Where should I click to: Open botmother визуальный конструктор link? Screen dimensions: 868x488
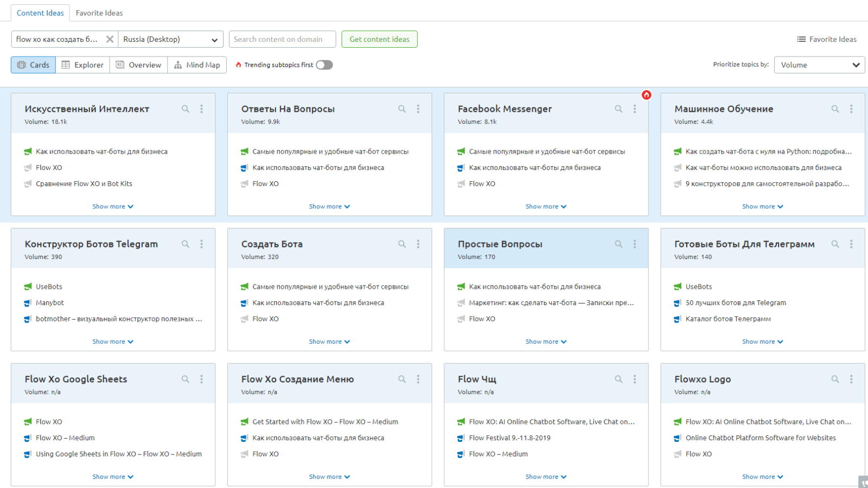coord(119,319)
